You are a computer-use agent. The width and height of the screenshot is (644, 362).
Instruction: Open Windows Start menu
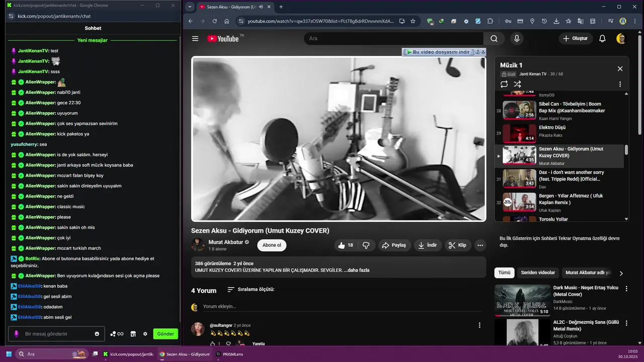9,354
